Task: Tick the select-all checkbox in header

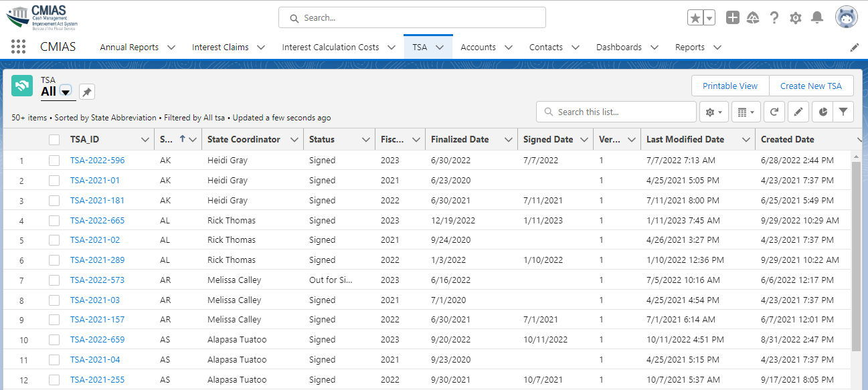Action: pos(54,140)
